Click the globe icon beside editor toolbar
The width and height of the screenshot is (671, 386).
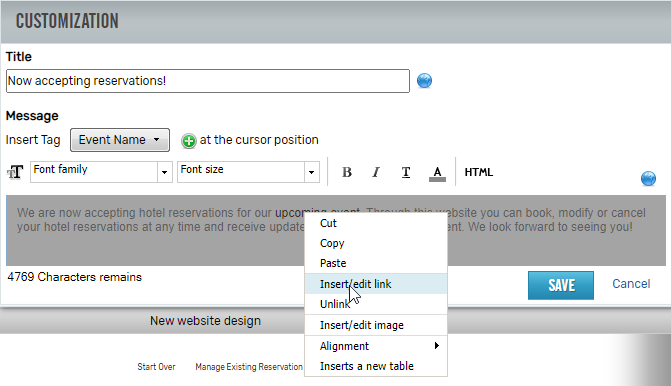pos(648,178)
